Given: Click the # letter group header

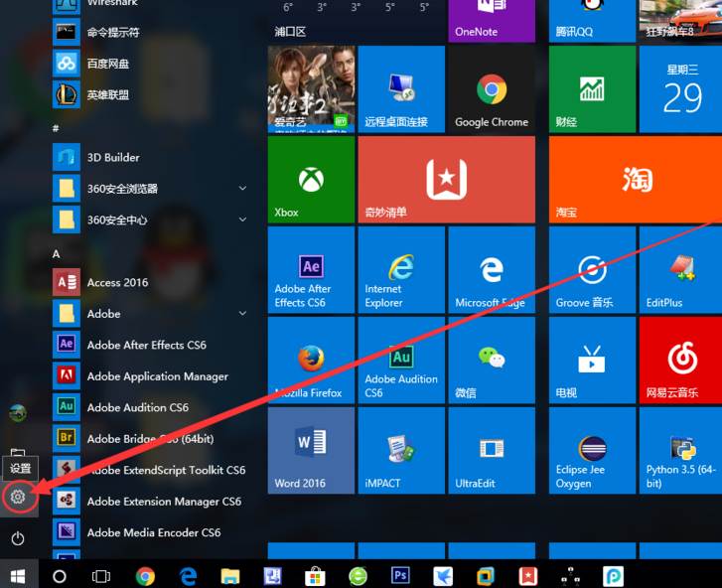Looking at the screenshot, I should tap(56, 128).
